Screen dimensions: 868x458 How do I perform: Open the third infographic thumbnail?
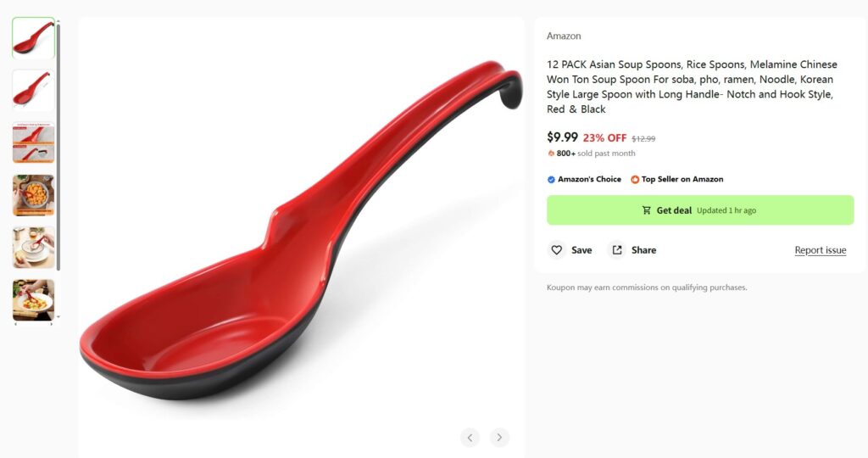(x=33, y=142)
